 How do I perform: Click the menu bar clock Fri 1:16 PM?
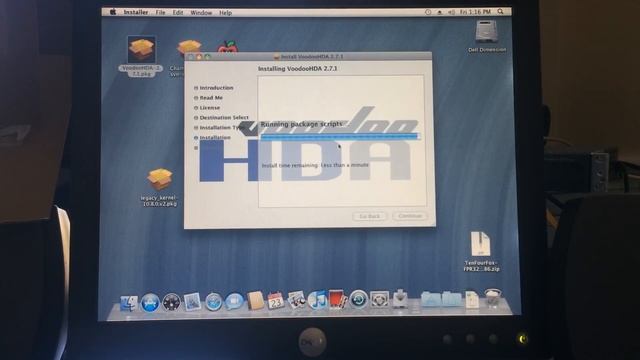point(475,12)
